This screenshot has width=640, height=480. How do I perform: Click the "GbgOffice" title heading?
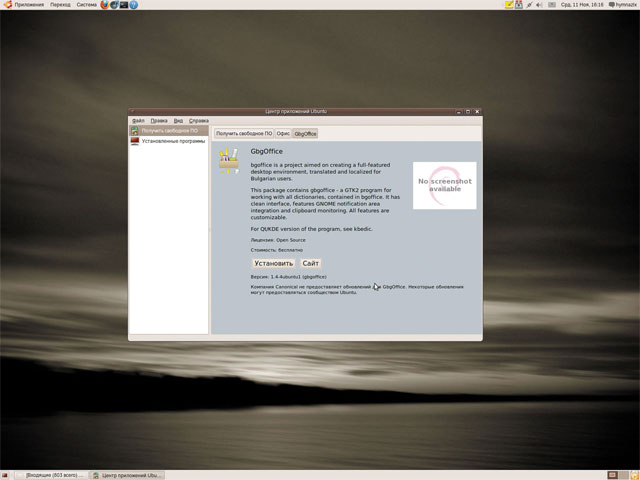tap(267, 151)
